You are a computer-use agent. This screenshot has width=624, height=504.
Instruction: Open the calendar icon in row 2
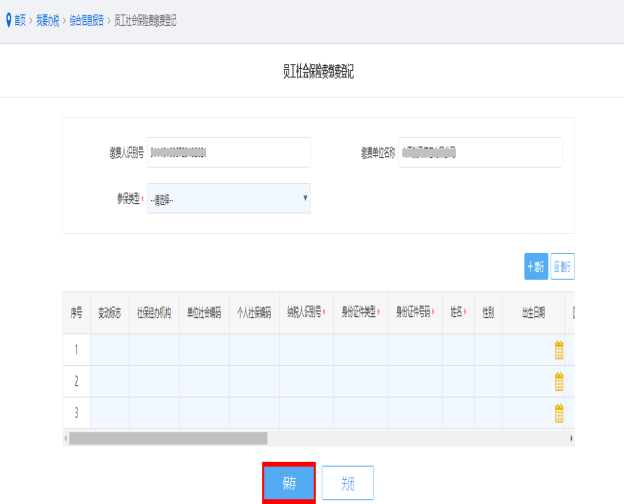coord(559,381)
